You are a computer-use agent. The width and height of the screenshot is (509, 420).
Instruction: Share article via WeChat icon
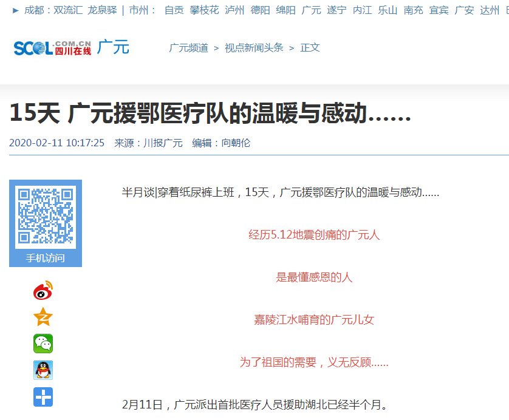43,344
